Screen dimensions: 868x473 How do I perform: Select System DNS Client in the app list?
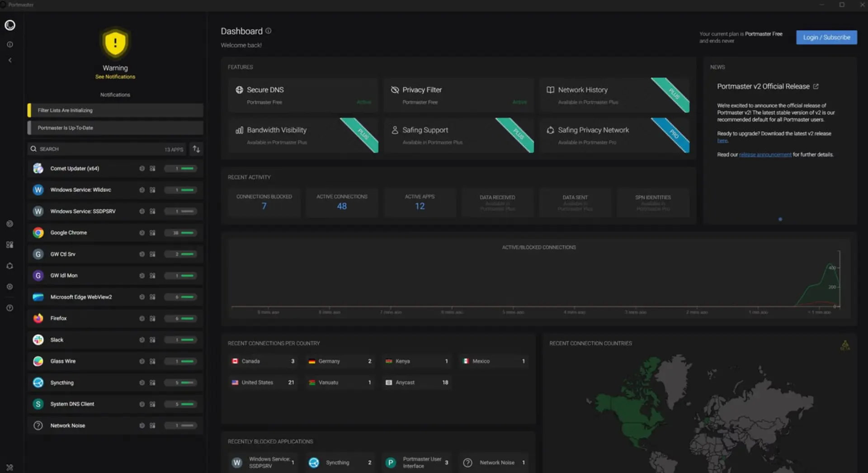[115, 404]
